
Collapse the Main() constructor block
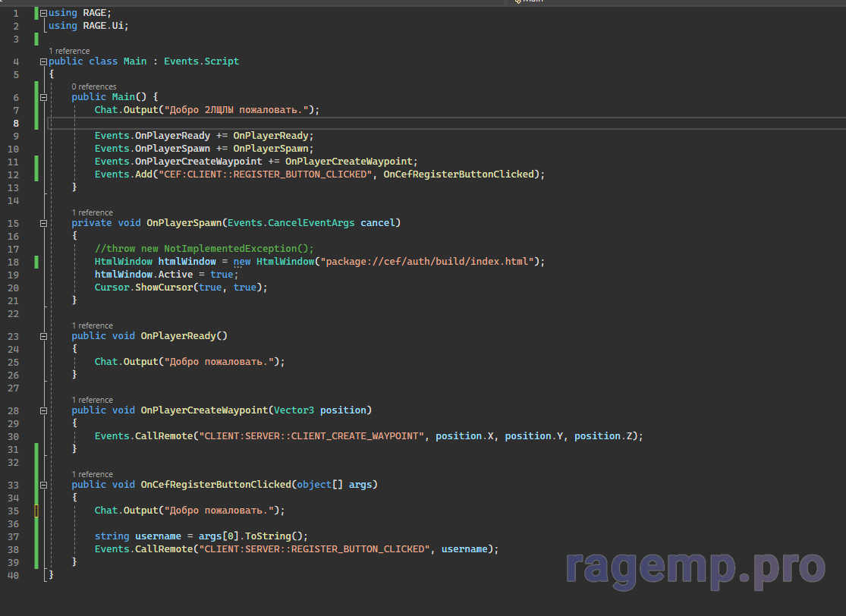tap(43, 97)
